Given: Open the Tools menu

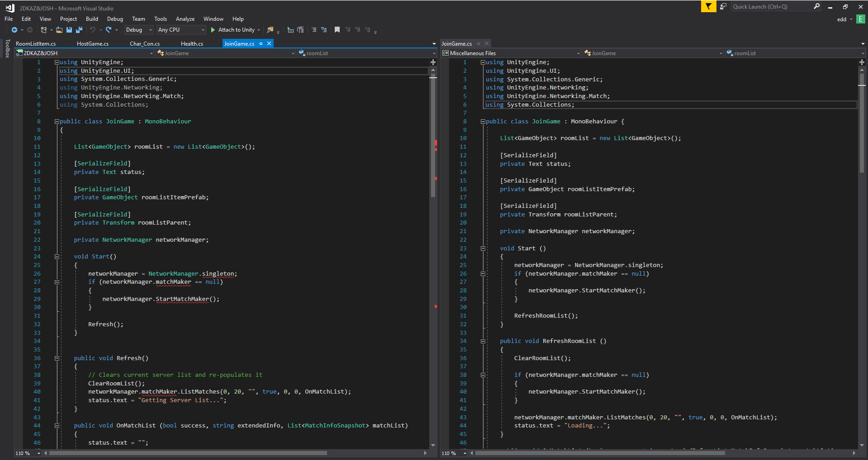Looking at the screenshot, I should click(x=161, y=19).
